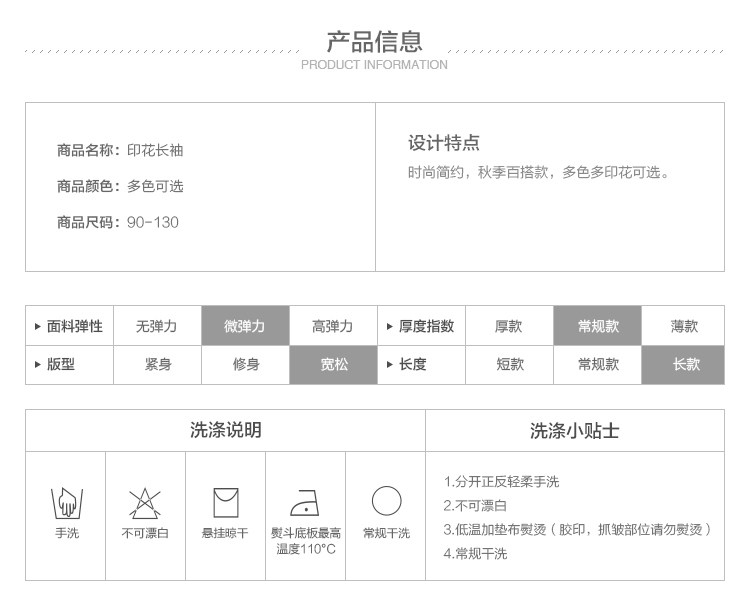Click the 产品信息 heading
The image size is (750, 603).
375,42
